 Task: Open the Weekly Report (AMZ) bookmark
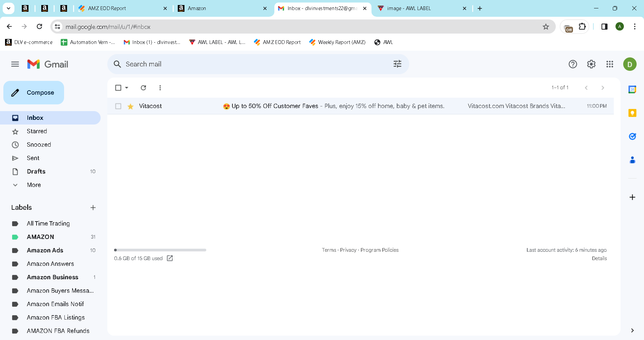pyautogui.click(x=337, y=42)
